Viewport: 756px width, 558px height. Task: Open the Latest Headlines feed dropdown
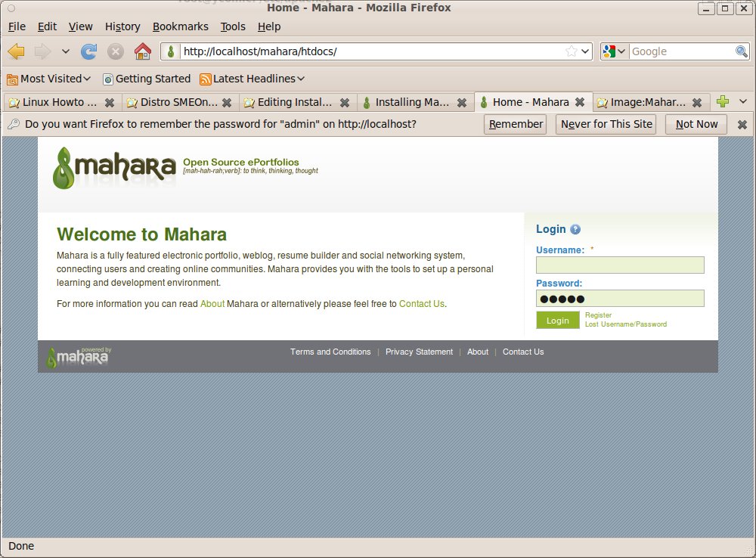point(253,79)
